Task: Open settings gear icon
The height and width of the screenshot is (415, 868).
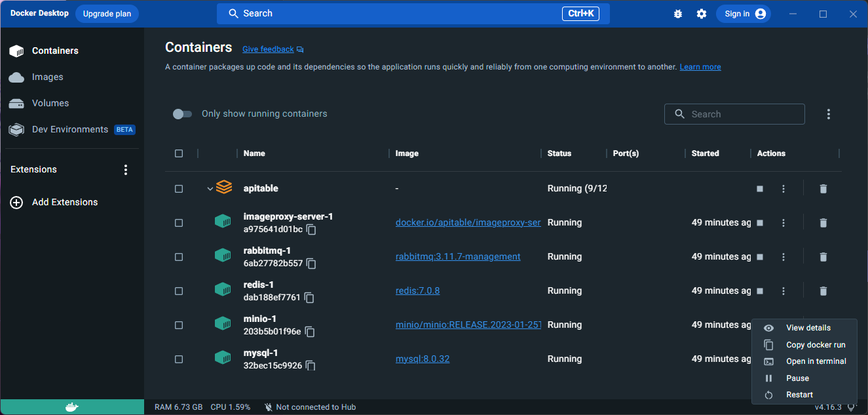Action: coord(702,14)
